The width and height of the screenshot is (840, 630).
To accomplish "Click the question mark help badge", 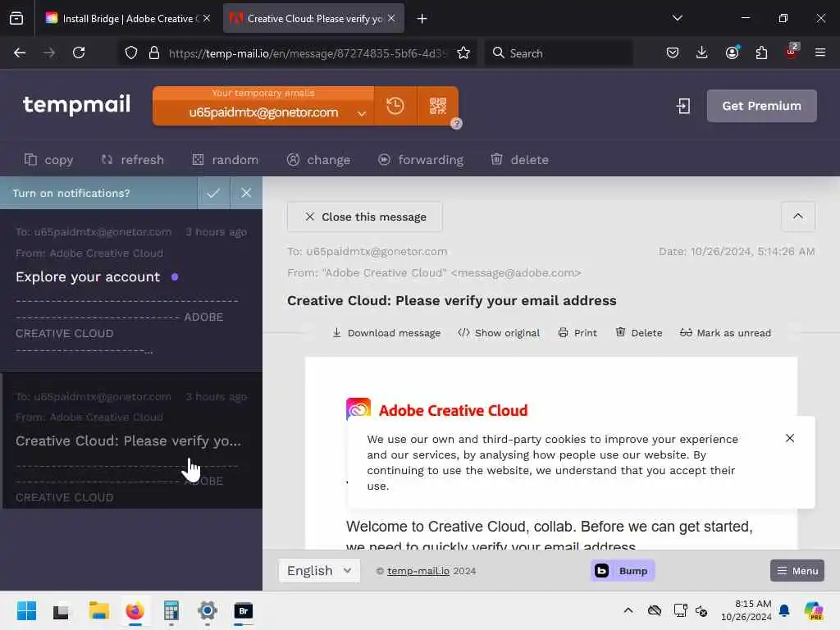I will point(456,124).
